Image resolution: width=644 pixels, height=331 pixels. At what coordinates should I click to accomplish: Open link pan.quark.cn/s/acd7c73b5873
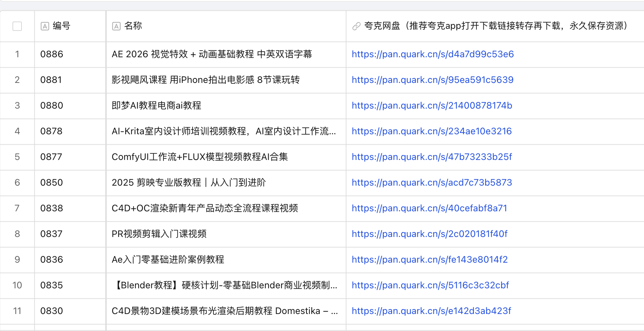(432, 183)
